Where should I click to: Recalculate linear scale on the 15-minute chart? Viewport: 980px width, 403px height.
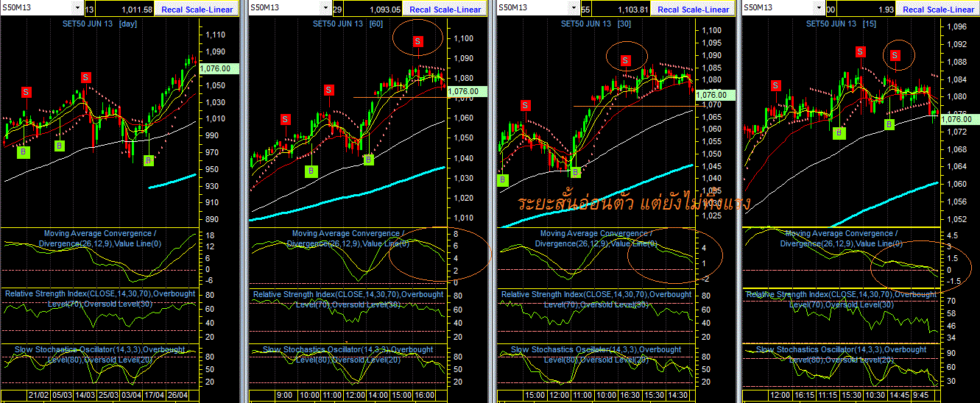tap(938, 9)
